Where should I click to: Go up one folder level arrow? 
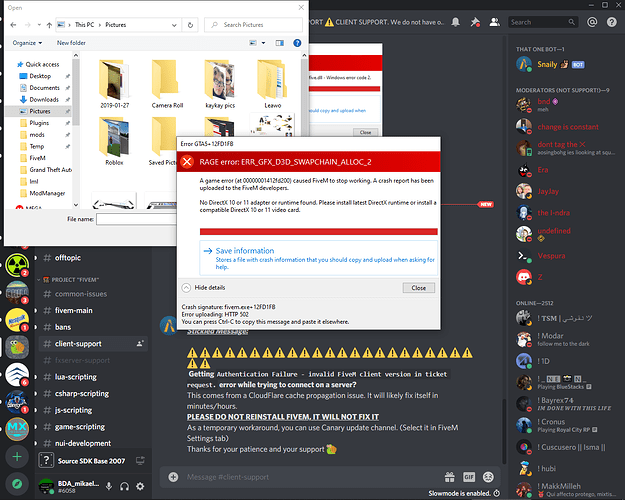click(49, 25)
